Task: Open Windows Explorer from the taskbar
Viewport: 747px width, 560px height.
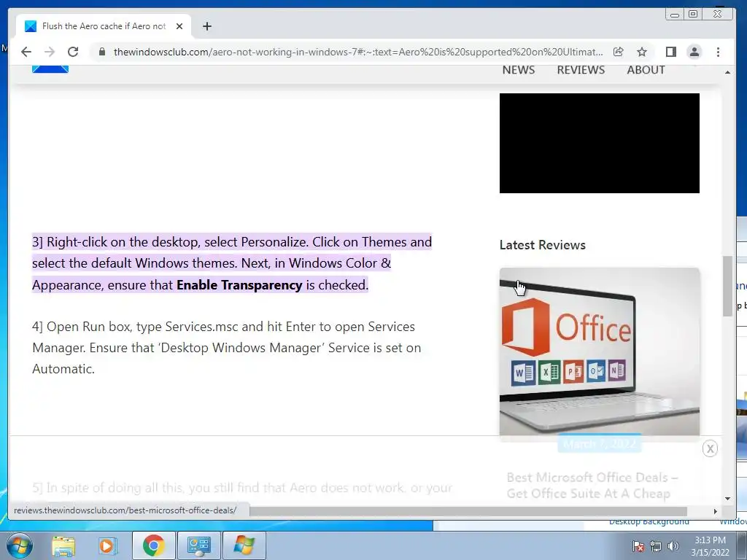Action: [x=63, y=545]
